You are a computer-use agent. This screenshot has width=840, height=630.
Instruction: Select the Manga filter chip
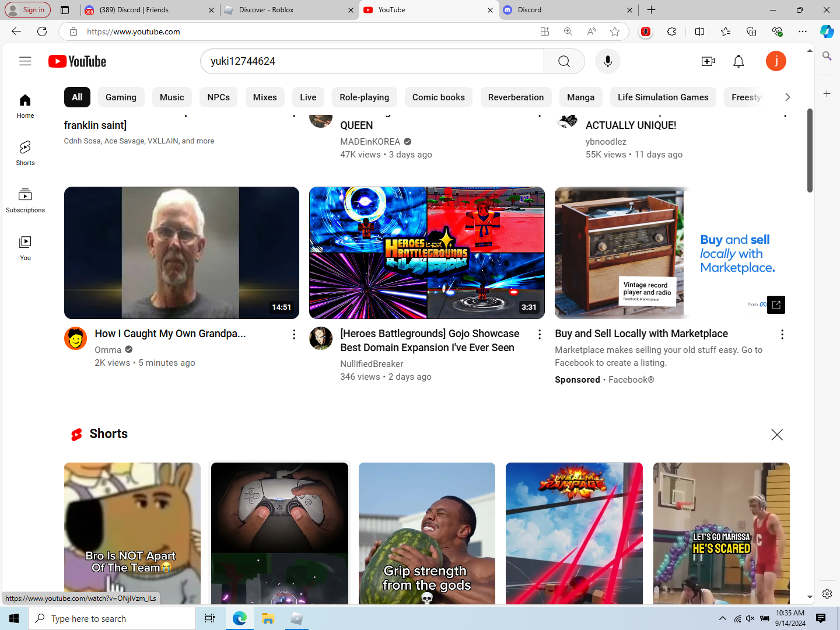pyautogui.click(x=581, y=97)
